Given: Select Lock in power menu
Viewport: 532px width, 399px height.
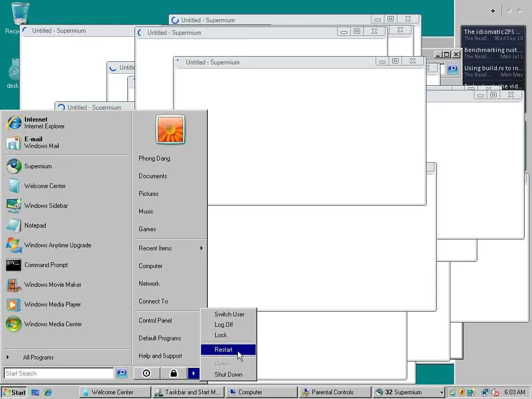Looking at the screenshot, I should coord(229,335).
